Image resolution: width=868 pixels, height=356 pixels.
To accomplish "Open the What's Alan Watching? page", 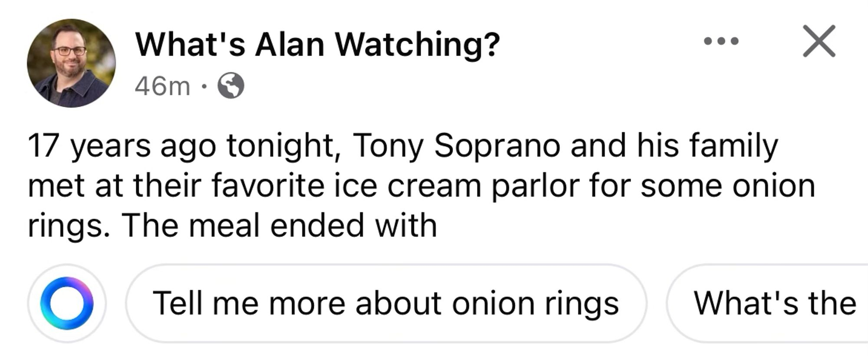I will 317,44.
